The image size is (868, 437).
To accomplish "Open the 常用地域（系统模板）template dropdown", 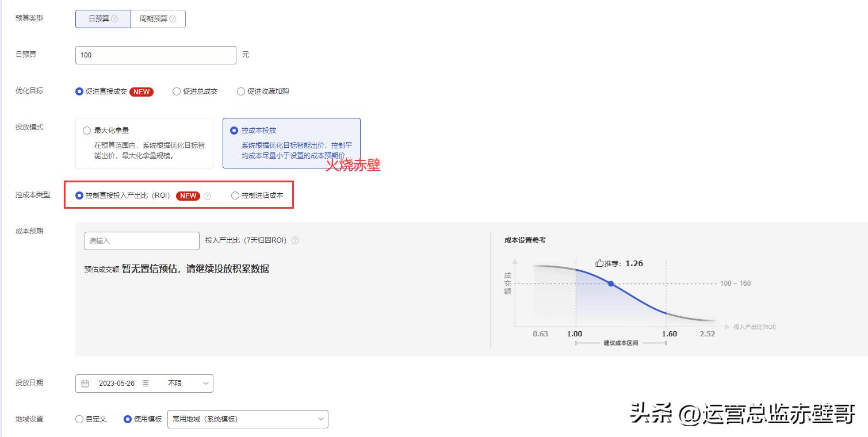I will click(247, 419).
